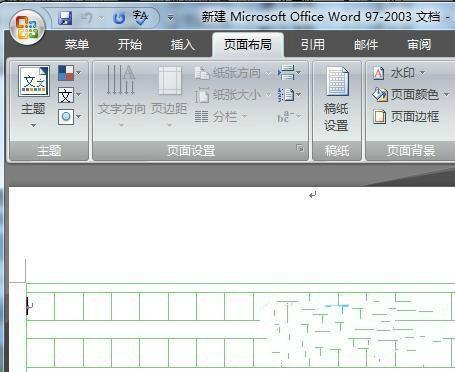This screenshot has height=372, width=455.
Task: Click the first grid cell of the manuscript paper
Action: pos(41,307)
